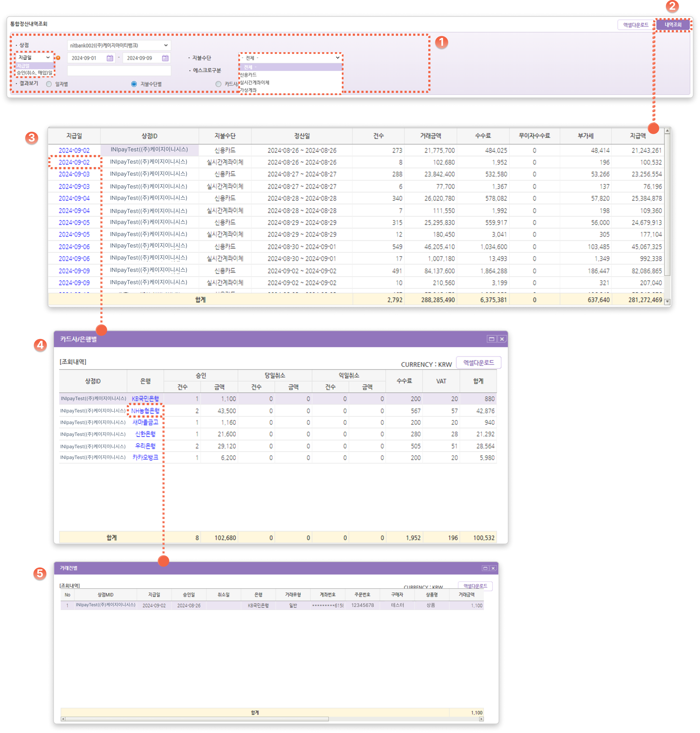Viewport: 700px width, 733px height.
Task: Click the orange info icon beside 지급일
Action: (58, 58)
